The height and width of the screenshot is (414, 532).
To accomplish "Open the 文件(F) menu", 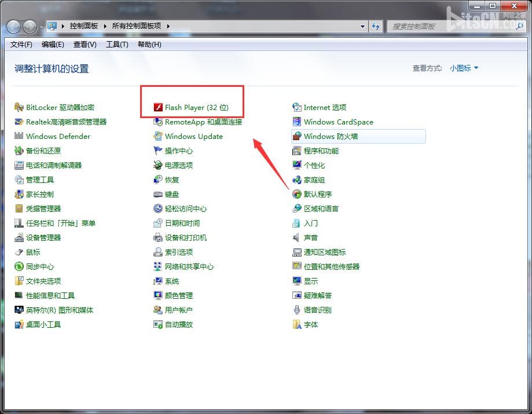I will [21, 45].
